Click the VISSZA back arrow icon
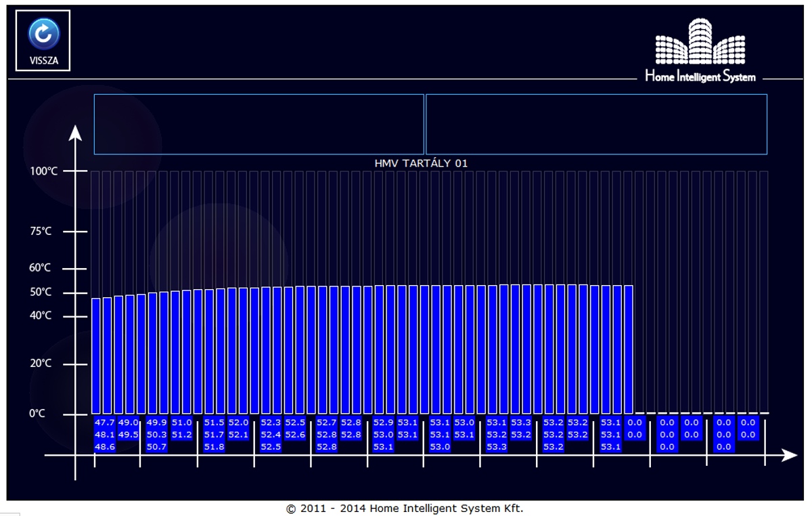812x516 pixels. tap(43, 34)
